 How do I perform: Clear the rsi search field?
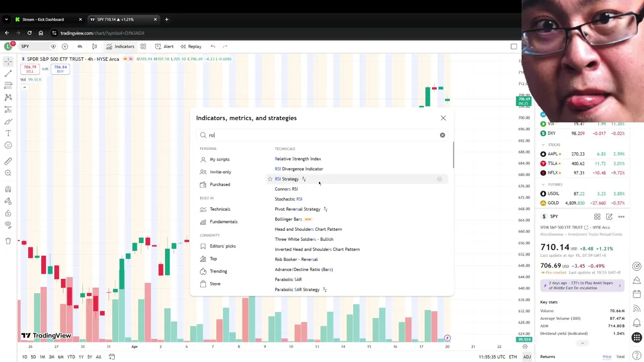coord(442,135)
